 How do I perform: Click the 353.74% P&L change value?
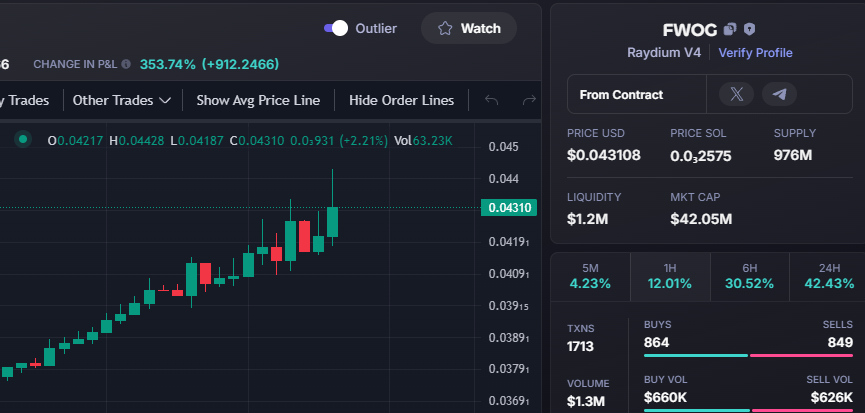tap(168, 65)
